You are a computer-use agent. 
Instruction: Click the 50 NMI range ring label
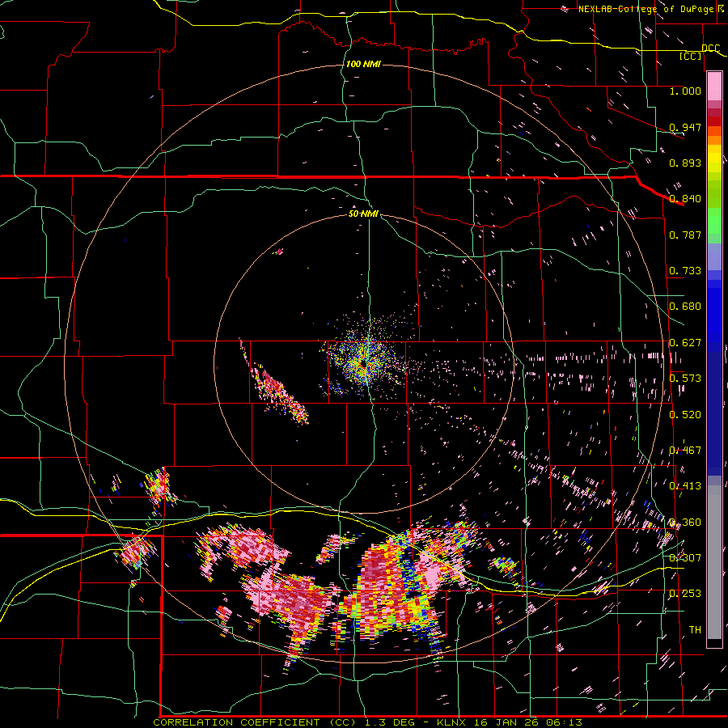[x=363, y=214]
